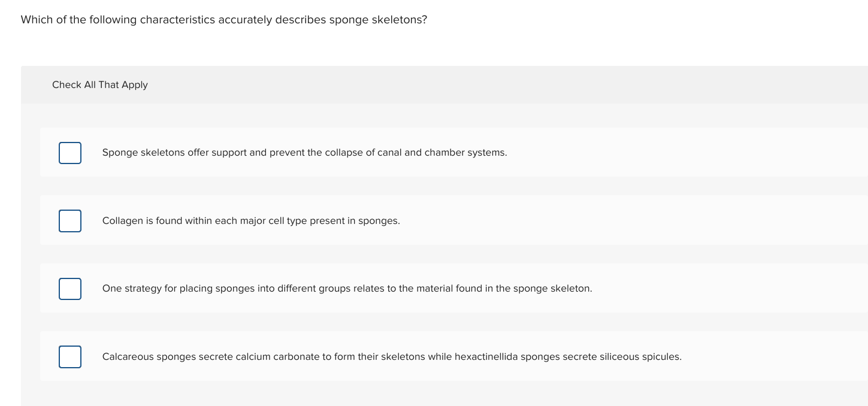Tick the checkbox about grouping sponges by skeleton material

click(x=70, y=289)
